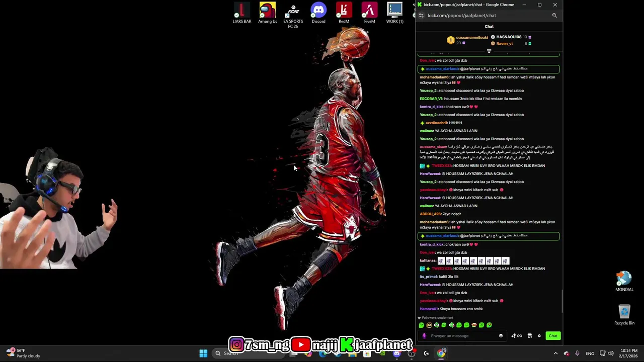This screenshot has width=644, height=362.
Task: Open Discord from the taskbar
Action: click(396, 353)
